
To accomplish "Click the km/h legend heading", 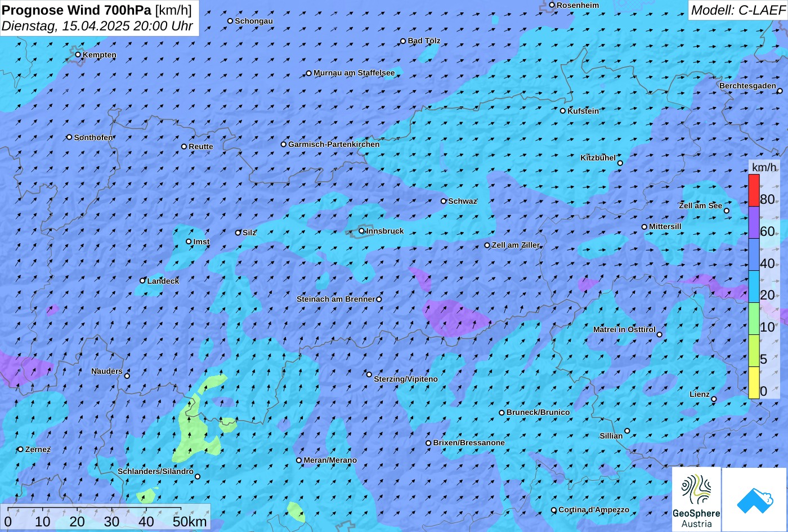I will point(764,167).
